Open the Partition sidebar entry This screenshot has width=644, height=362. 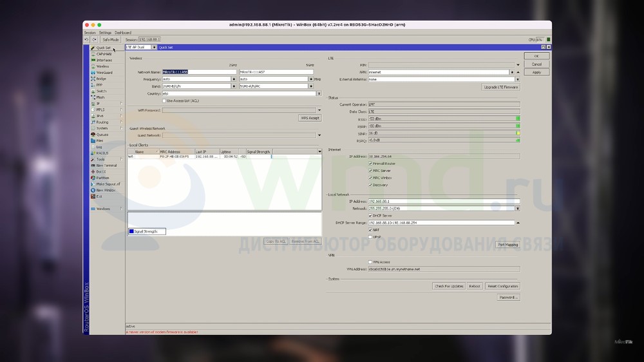click(x=102, y=178)
